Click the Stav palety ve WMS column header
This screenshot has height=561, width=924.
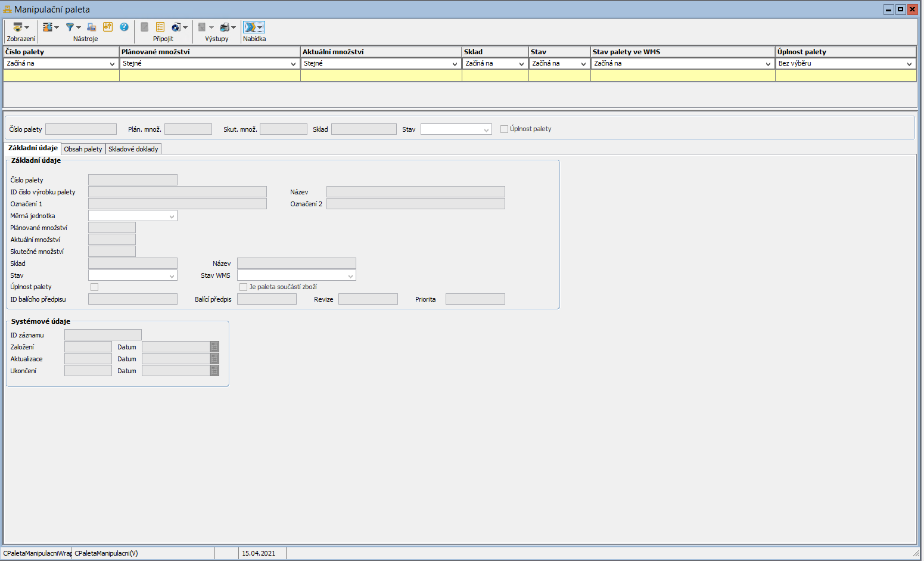[682, 52]
